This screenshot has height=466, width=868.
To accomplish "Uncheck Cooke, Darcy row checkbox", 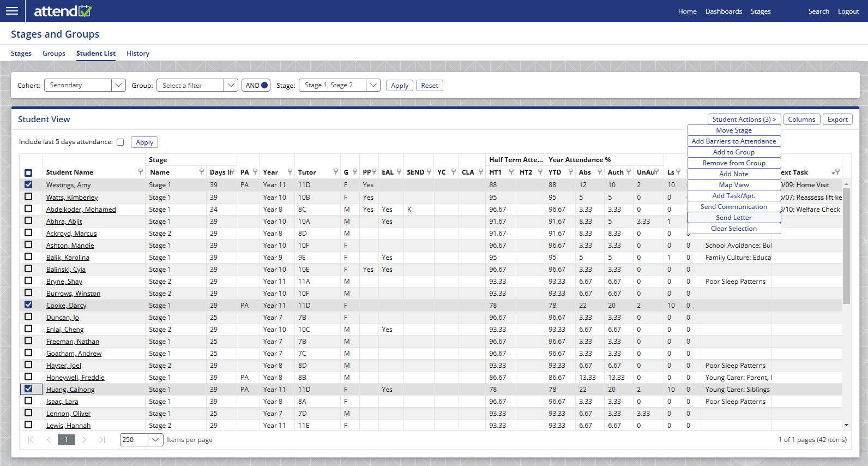I will pyautogui.click(x=28, y=304).
